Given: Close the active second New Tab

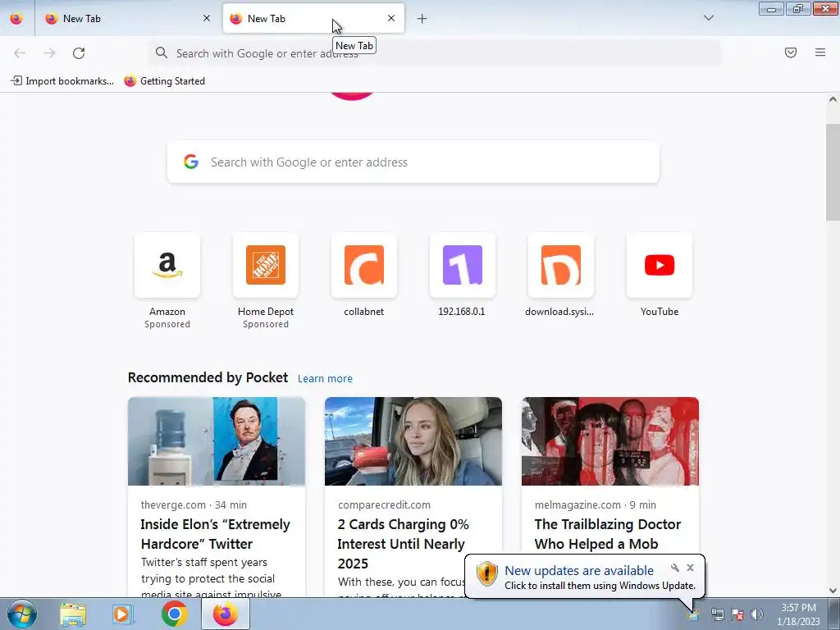Looking at the screenshot, I should [391, 18].
